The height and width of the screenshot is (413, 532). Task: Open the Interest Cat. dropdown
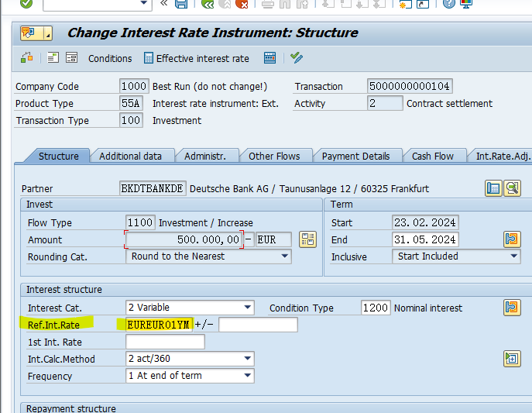(x=247, y=308)
